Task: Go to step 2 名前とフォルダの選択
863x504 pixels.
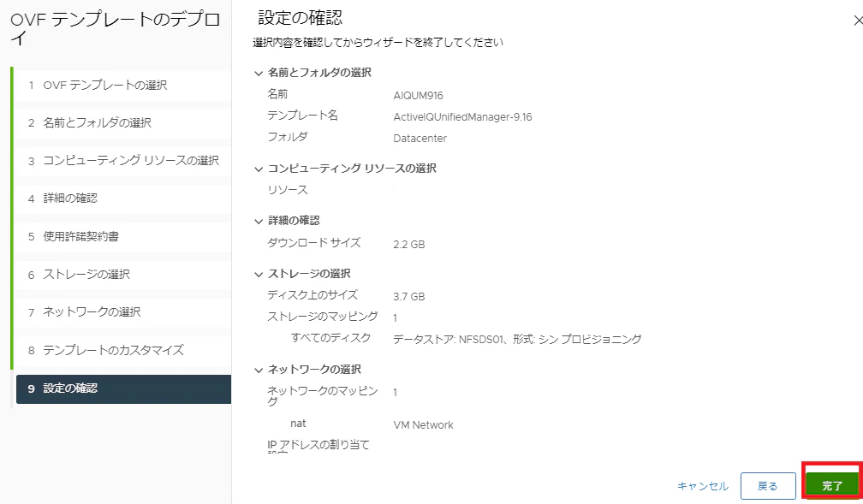Action: (x=123, y=122)
